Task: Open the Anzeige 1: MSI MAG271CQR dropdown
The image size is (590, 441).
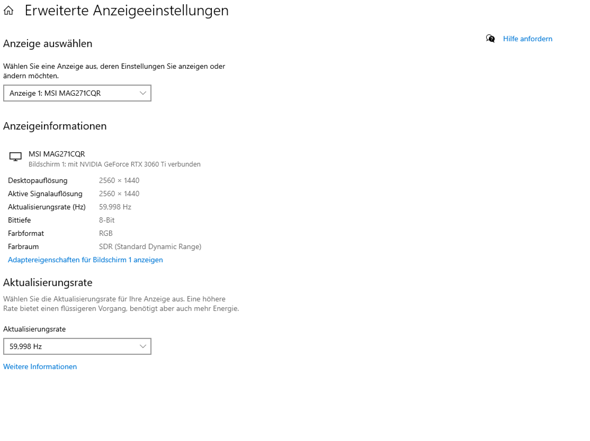Action: tap(77, 93)
